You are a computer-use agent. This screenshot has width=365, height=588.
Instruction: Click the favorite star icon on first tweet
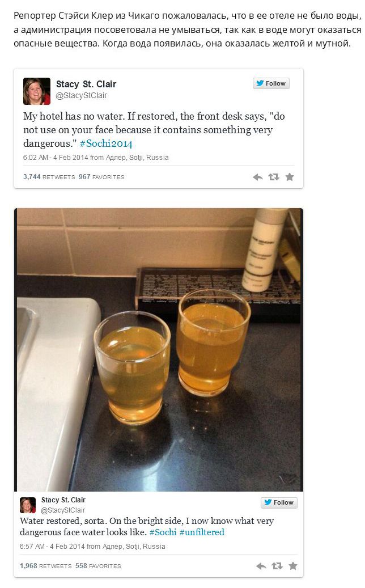tap(290, 176)
